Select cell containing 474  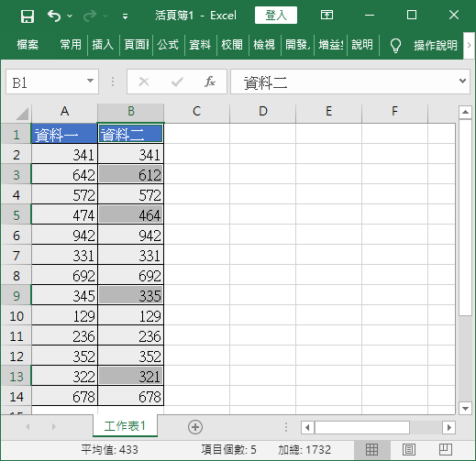(64, 214)
